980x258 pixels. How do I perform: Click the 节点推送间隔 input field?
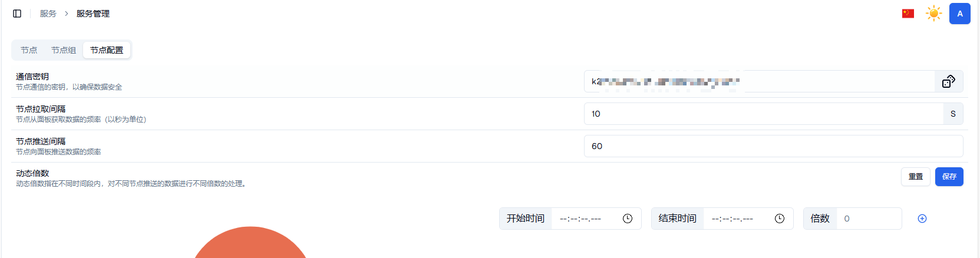click(773, 146)
